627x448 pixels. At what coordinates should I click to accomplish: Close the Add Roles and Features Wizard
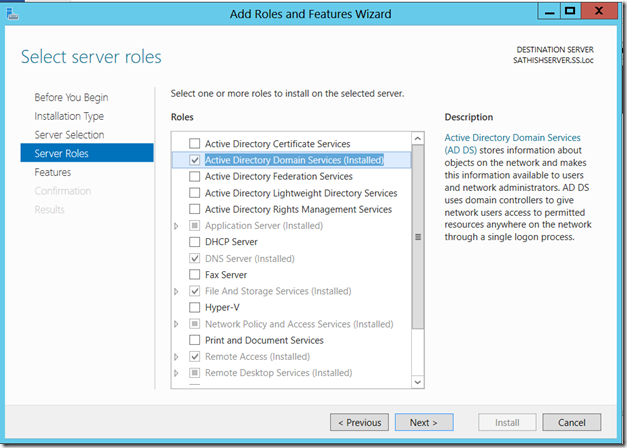[599, 12]
